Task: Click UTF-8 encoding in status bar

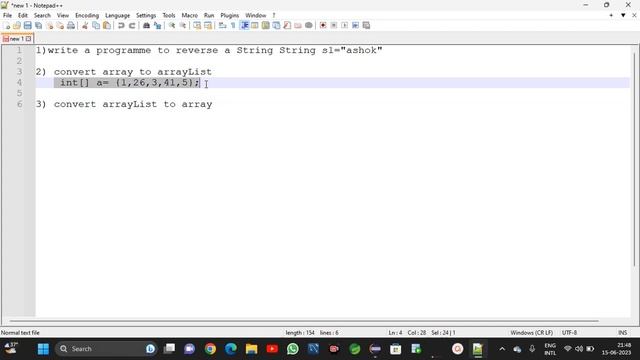Action: (x=569, y=333)
